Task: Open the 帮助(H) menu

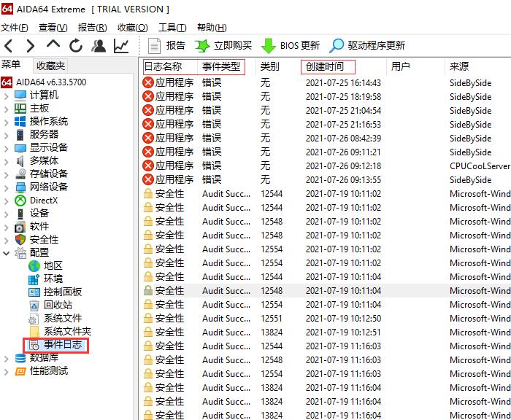Action: (212, 28)
